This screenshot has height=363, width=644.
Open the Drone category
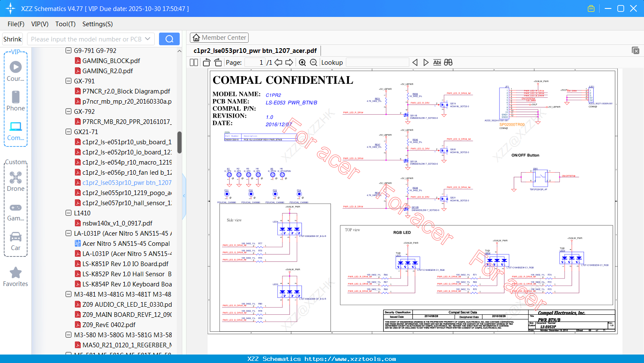(16, 181)
